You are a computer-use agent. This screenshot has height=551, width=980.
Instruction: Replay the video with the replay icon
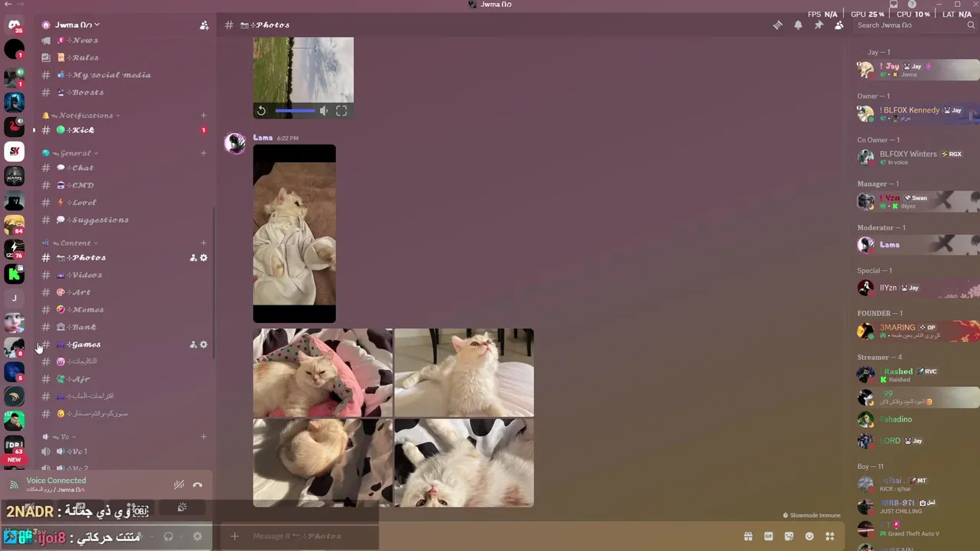coord(261,111)
